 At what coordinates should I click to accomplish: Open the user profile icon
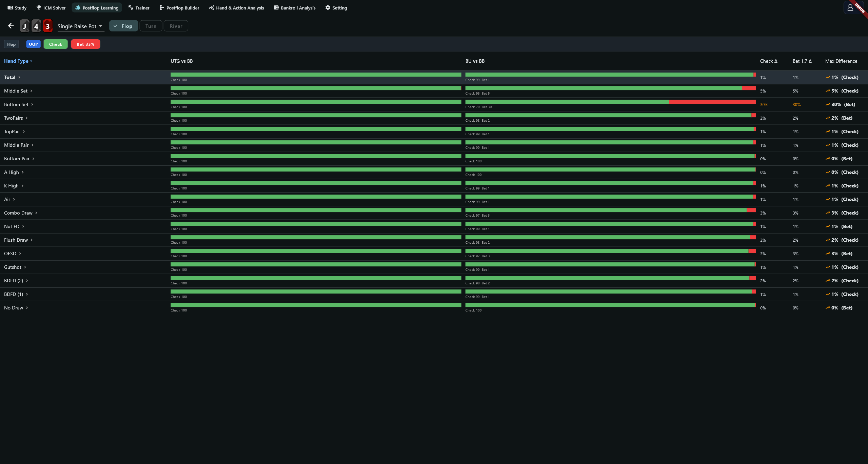click(850, 7)
